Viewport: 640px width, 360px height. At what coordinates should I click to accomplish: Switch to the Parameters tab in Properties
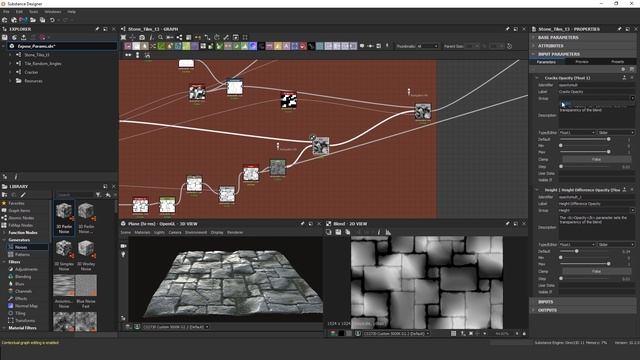click(x=546, y=62)
